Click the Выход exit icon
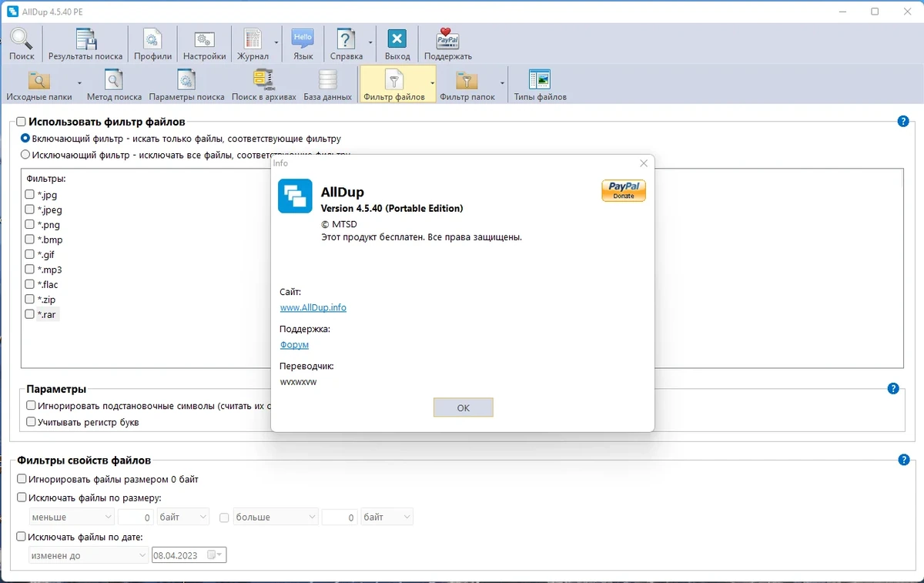924x583 pixels. click(x=397, y=39)
